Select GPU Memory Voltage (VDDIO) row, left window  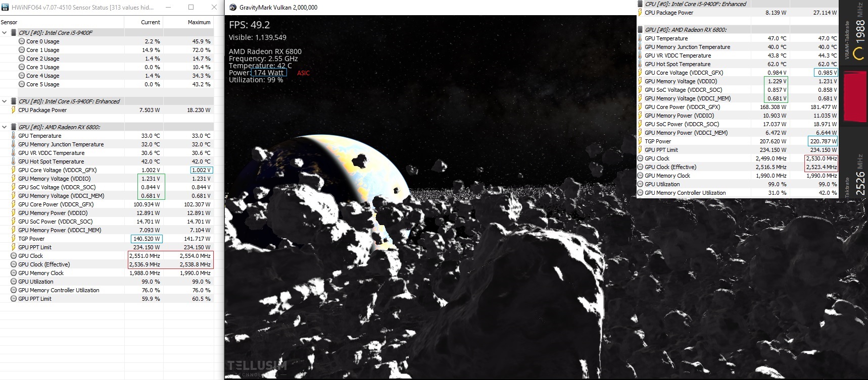tap(107, 179)
